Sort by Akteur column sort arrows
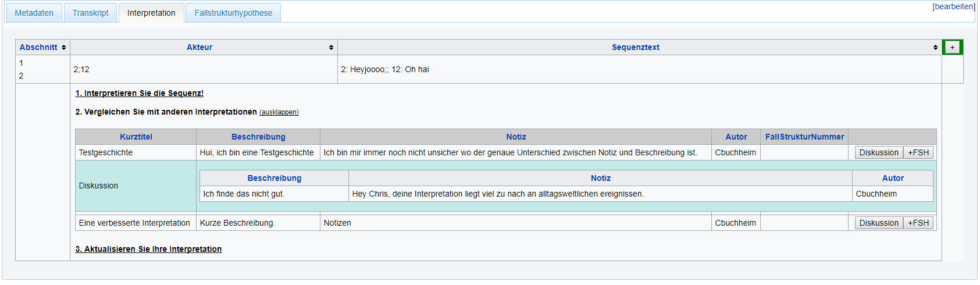Image resolution: width=980 pixels, height=285 pixels. [331, 48]
